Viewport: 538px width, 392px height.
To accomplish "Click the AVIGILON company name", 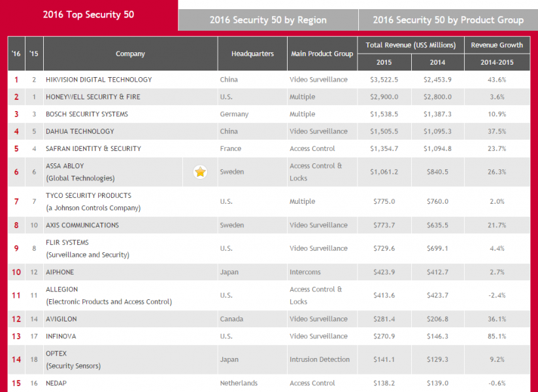I will point(62,319).
